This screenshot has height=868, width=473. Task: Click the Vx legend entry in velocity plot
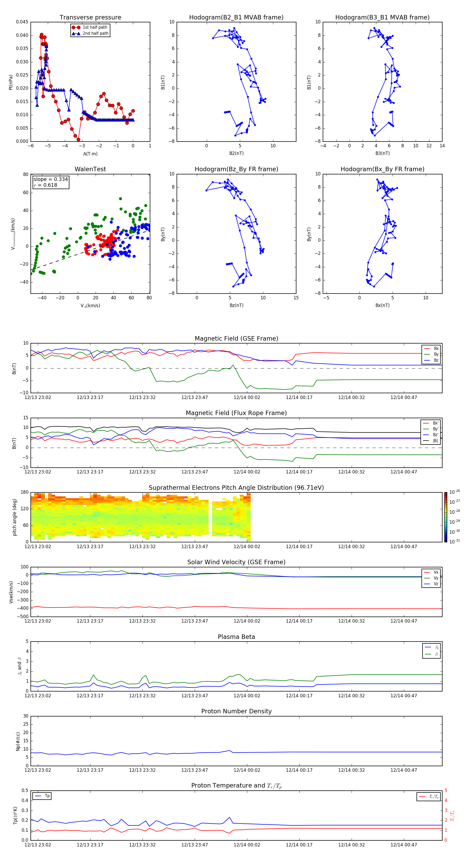[x=431, y=572]
